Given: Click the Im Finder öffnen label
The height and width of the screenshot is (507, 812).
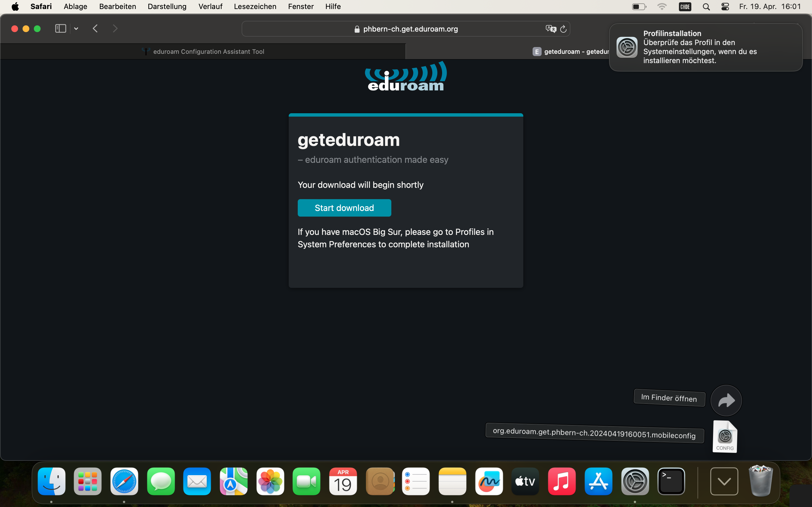Looking at the screenshot, I should [x=669, y=398].
